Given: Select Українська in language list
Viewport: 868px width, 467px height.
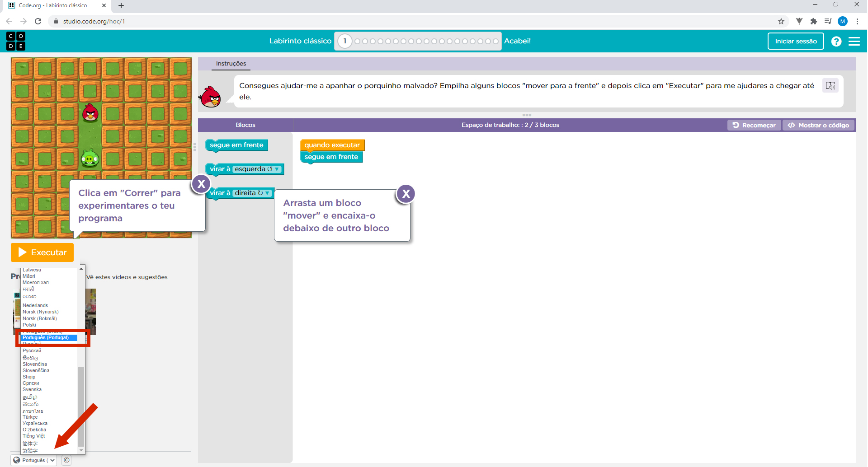Looking at the screenshot, I should tap(35, 423).
